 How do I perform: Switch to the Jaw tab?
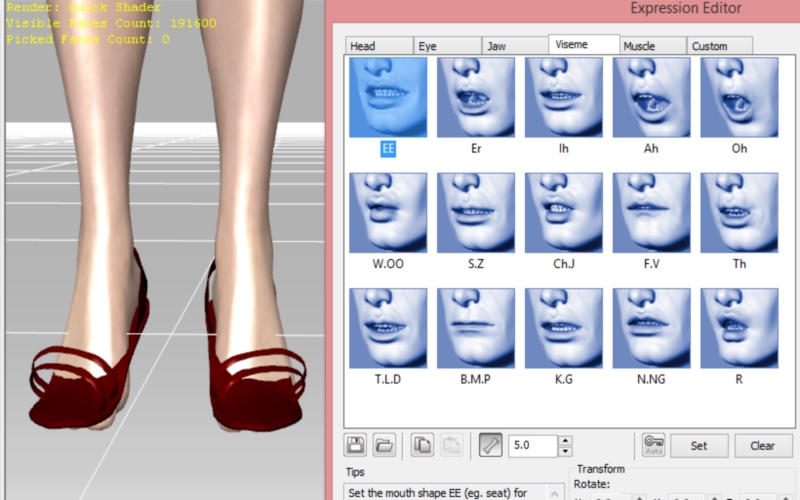[x=514, y=46]
